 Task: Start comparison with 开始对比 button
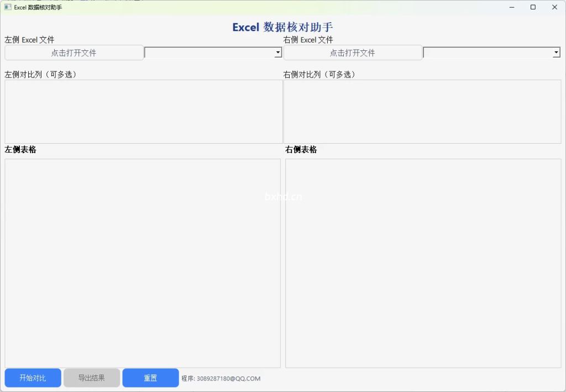click(33, 378)
